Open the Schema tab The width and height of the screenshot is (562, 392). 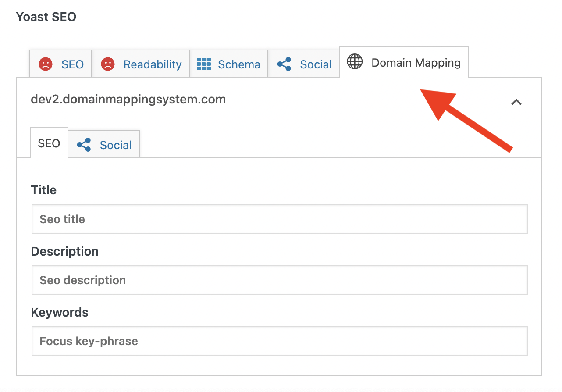(x=239, y=64)
